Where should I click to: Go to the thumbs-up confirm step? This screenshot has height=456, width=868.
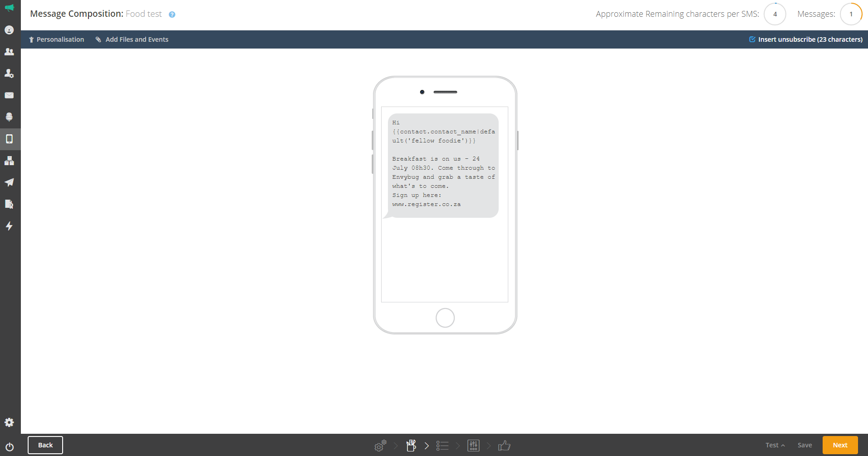504,446
